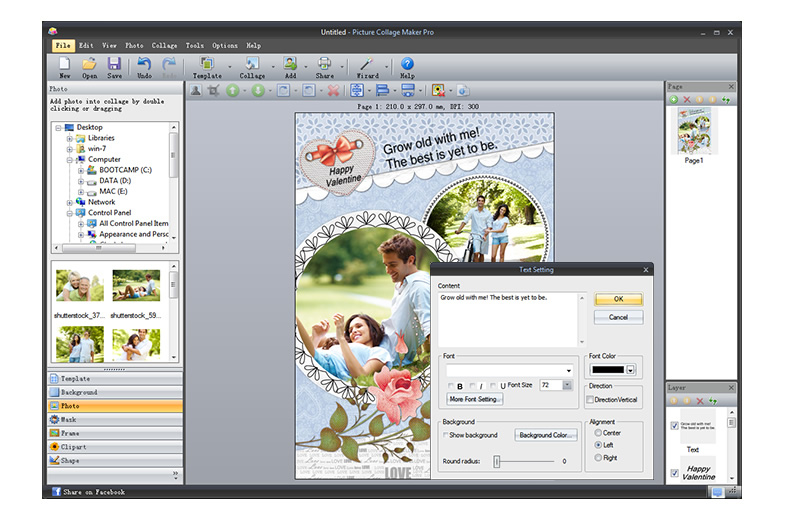Enable the Bold checkbox

pos(451,386)
